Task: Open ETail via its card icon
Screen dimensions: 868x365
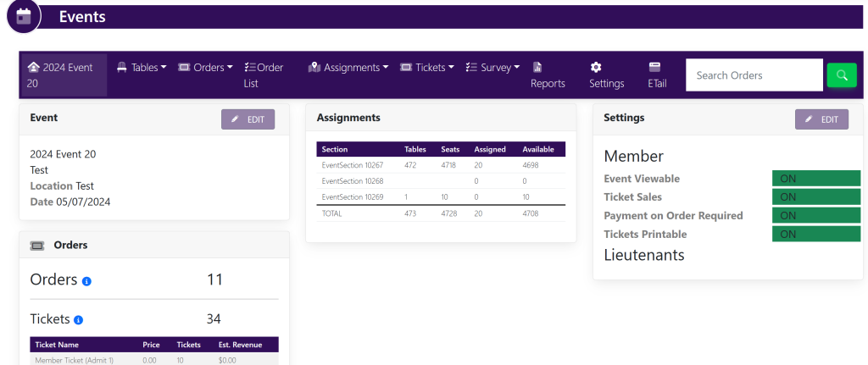Action: pyautogui.click(x=654, y=67)
